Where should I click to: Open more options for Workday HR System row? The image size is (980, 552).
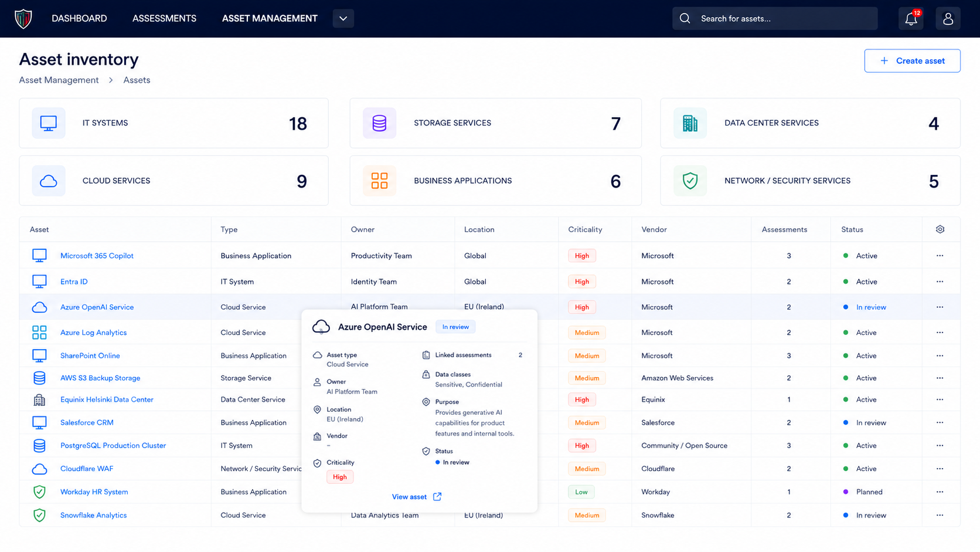tap(940, 492)
